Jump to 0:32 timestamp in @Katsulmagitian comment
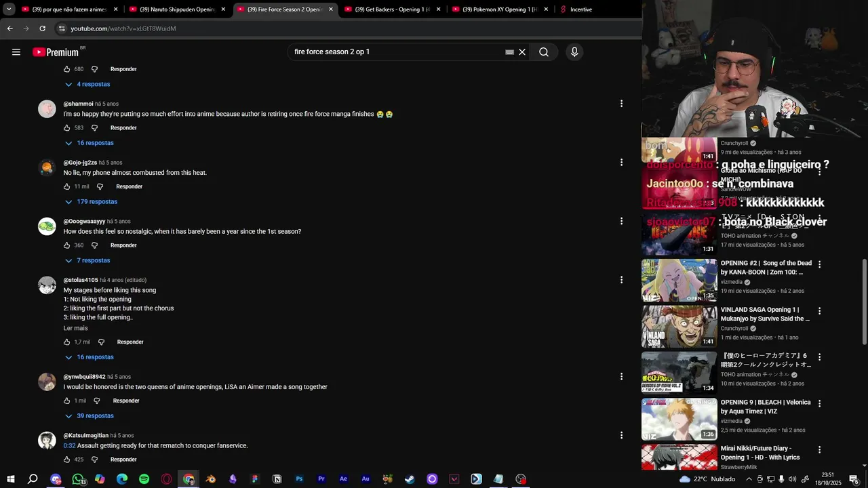This screenshot has height=488, width=868. coord(69,445)
